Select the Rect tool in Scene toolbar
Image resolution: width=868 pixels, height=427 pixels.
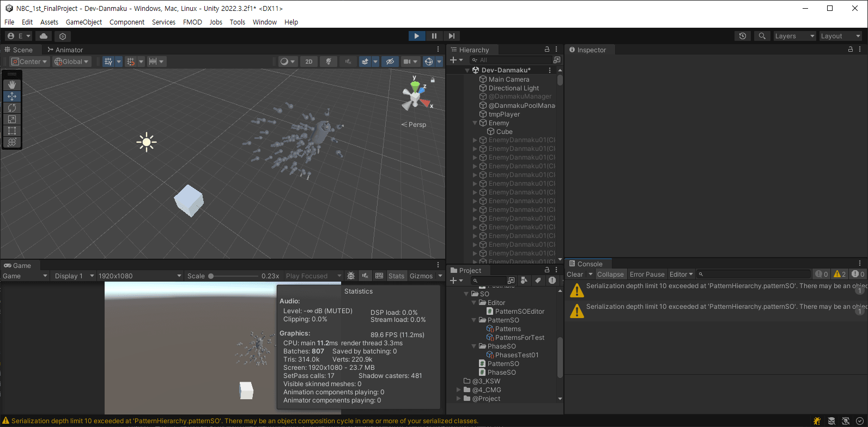12,131
